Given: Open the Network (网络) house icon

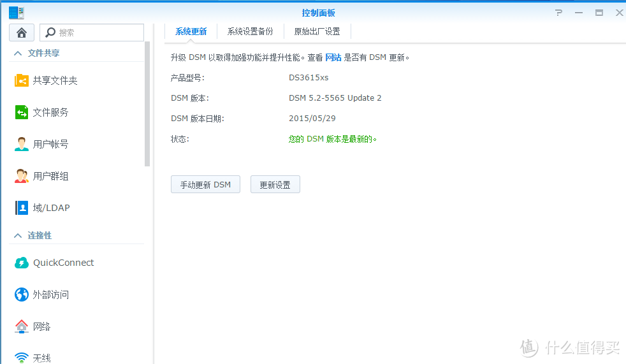Looking at the screenshot, I should click(x=22, y=326).
